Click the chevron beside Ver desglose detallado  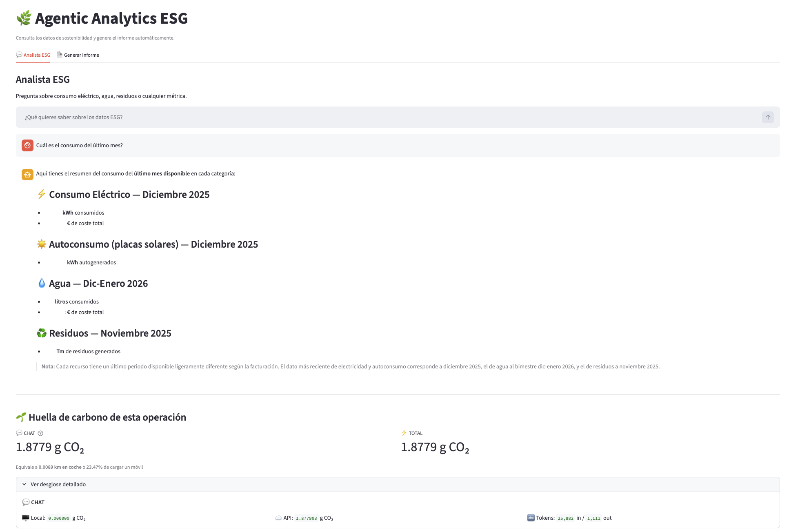click(24, 484)
